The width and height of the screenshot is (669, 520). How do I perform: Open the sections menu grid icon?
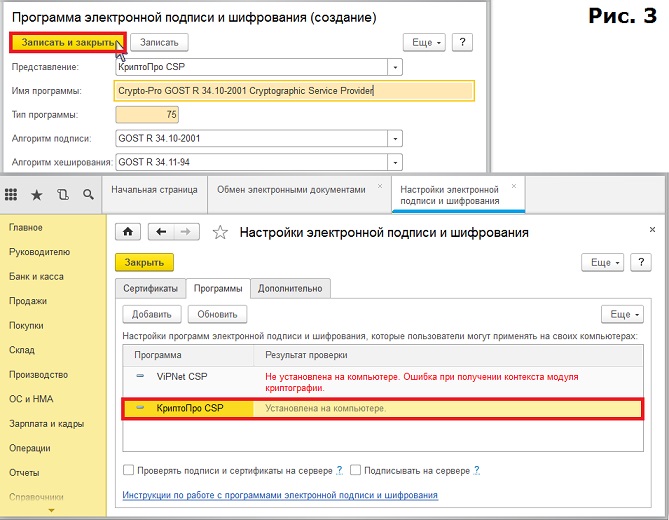coord(11,195)
